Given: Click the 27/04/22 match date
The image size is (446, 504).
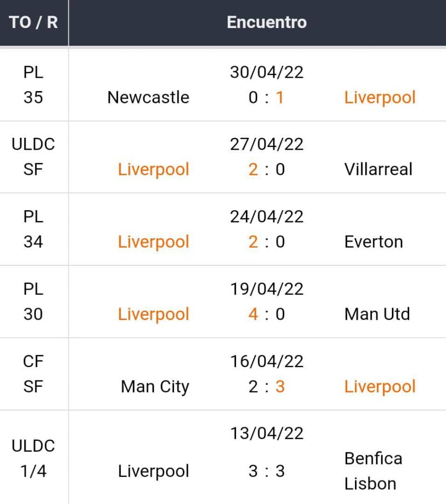Looking at the screenshot, I should (267, 144).
